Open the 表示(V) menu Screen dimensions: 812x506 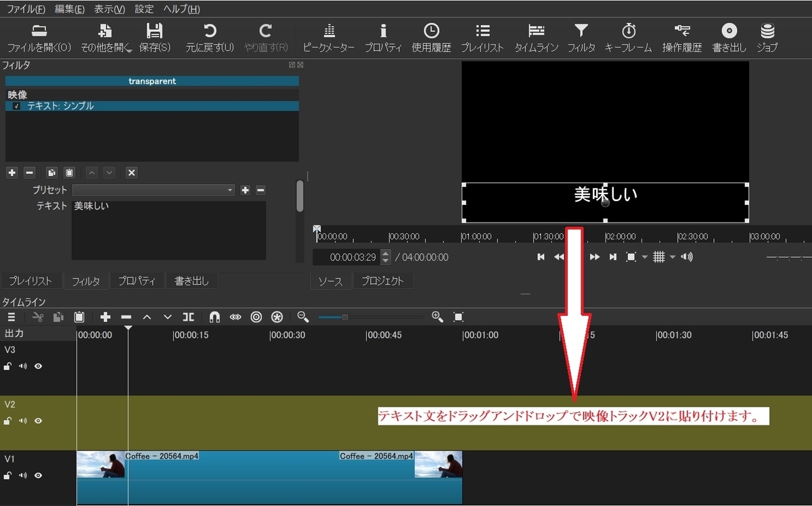109,9
